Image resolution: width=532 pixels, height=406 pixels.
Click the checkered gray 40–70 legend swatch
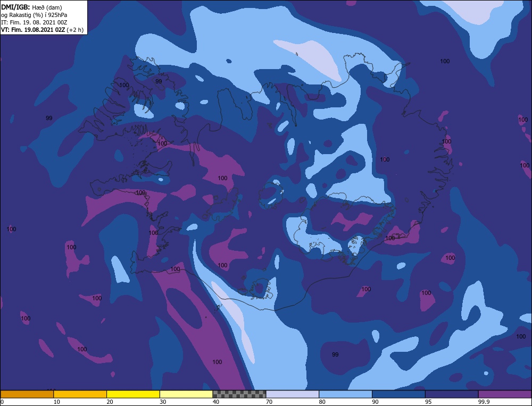(x=239, y=394)
